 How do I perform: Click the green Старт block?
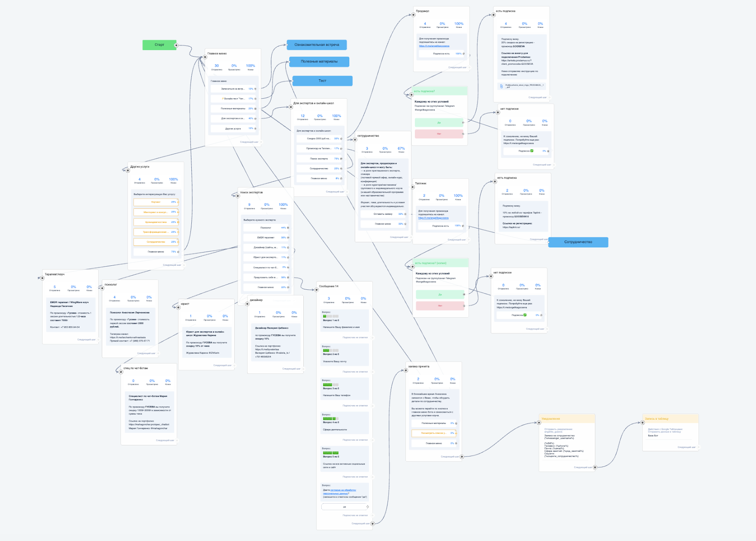[x=159, y=45]
